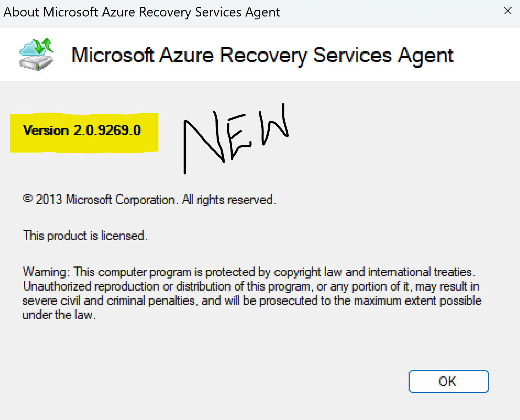
Task: Click the 'Unauthorized reproduction' sentence line
Action: pos(251,286)
